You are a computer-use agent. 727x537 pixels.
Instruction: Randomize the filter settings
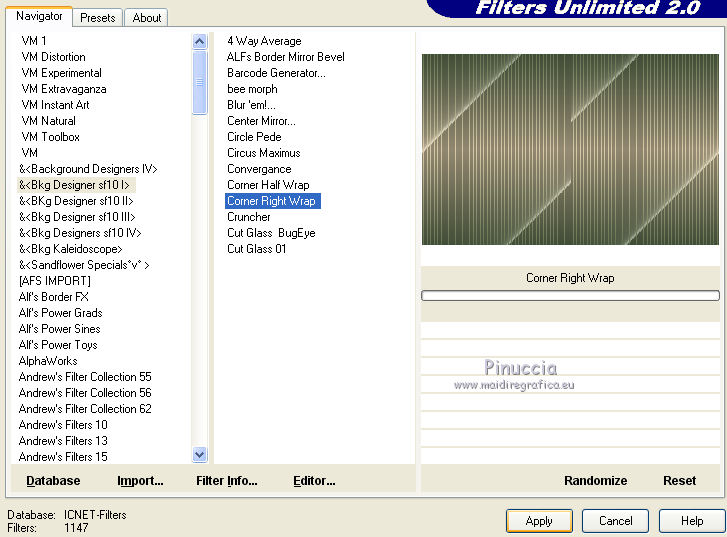[595, 480]
